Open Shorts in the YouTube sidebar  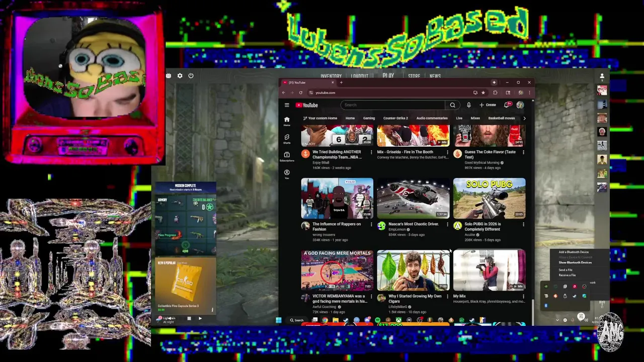[287, 139]
